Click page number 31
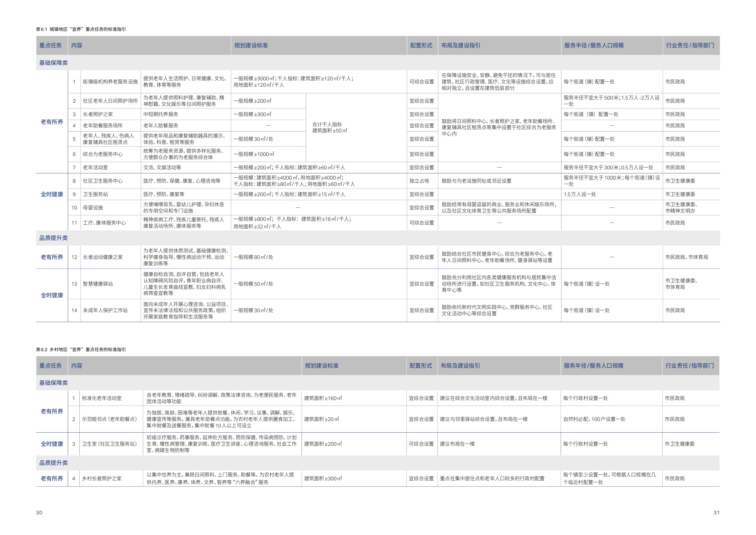 (x=716, y=513)
